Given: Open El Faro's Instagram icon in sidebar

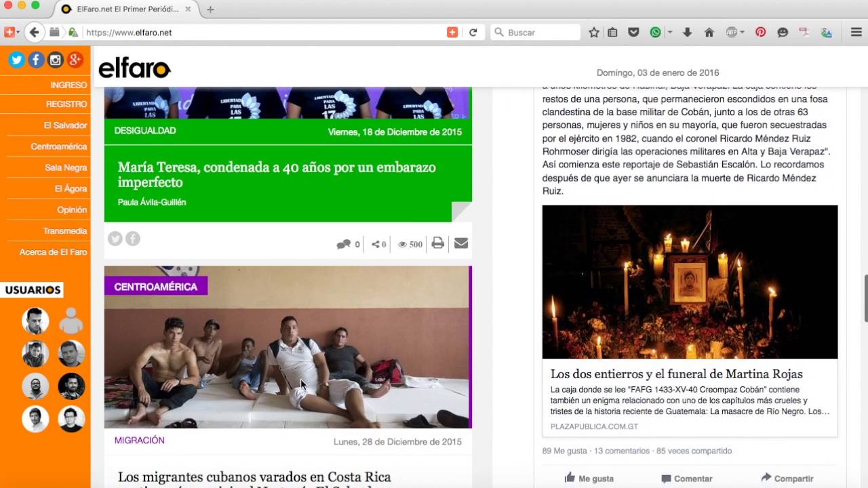Looking at the screenshot, I should [x=56, y=60].
